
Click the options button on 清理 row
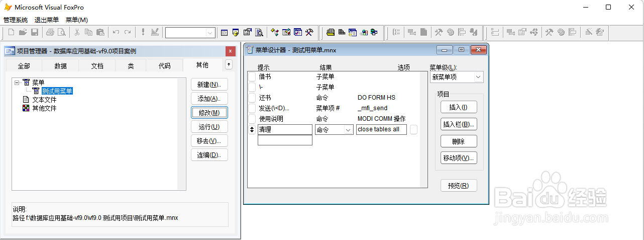[413, 129]
